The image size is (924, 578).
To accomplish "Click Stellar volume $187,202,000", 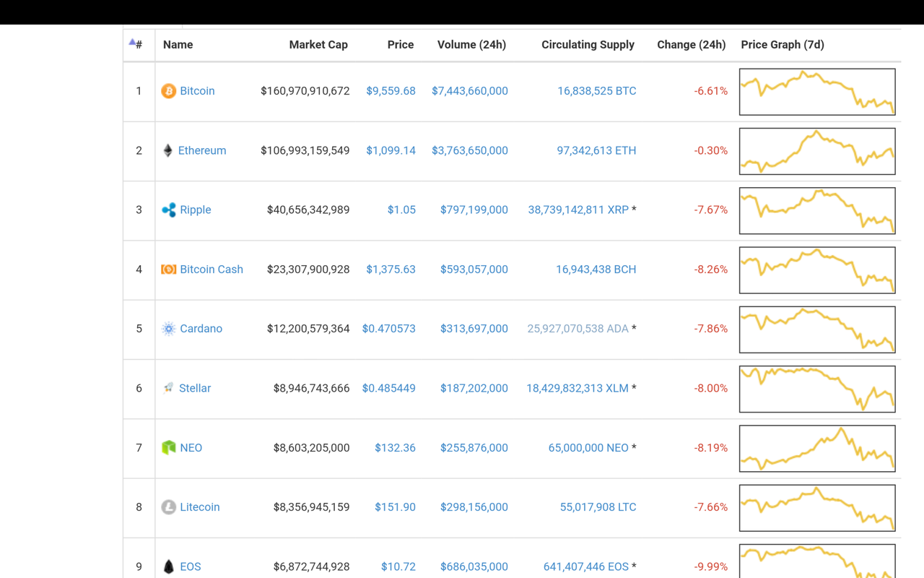I will click(474, 388).
